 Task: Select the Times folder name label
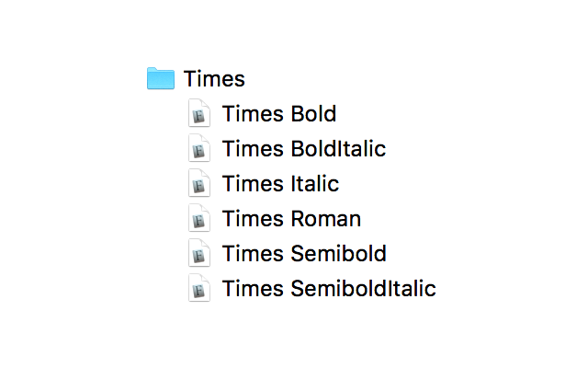click(214, 79)
